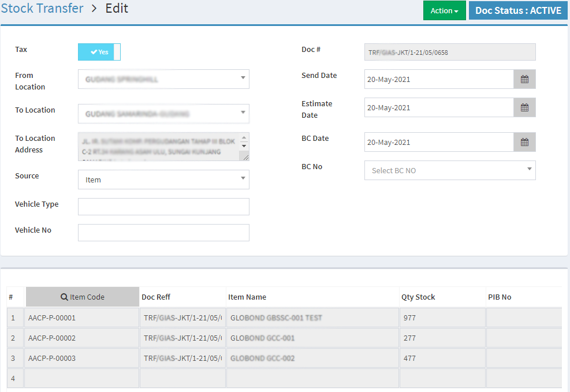Click the Vehicle Type input field
Viewport: 570px width, 392px height.
click(x=163, y=207)
